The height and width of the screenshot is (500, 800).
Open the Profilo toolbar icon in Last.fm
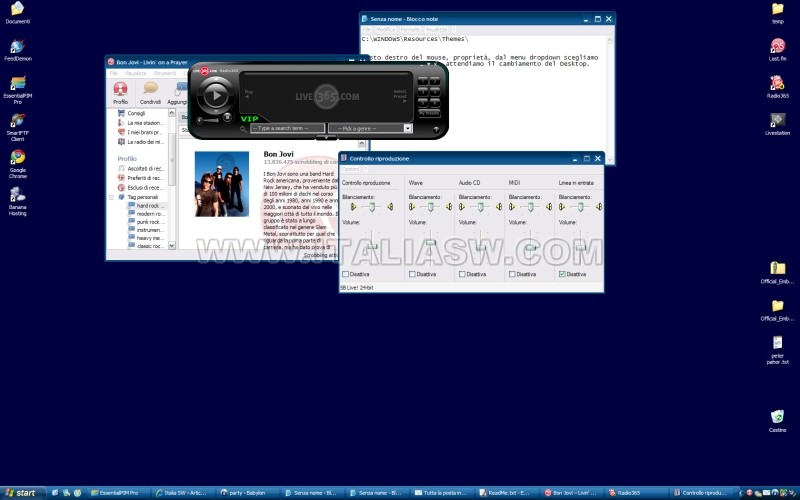120,93
